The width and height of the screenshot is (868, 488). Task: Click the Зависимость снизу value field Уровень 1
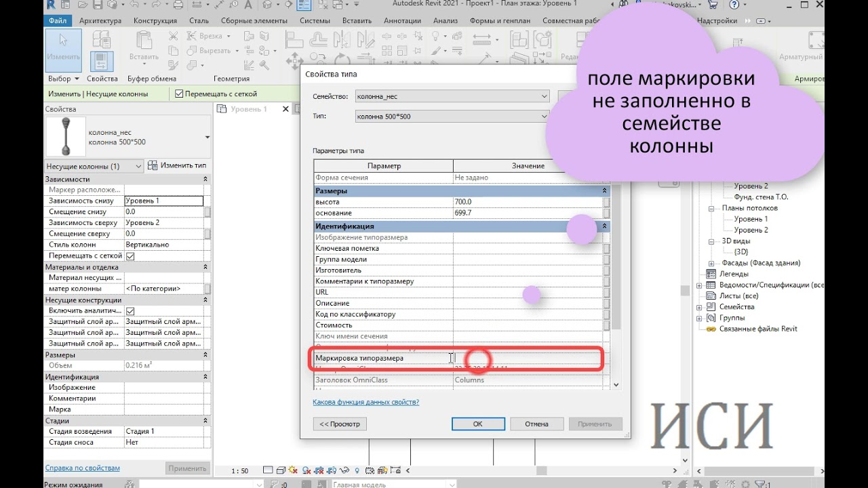pyautogui.click(x=163, y=201)
